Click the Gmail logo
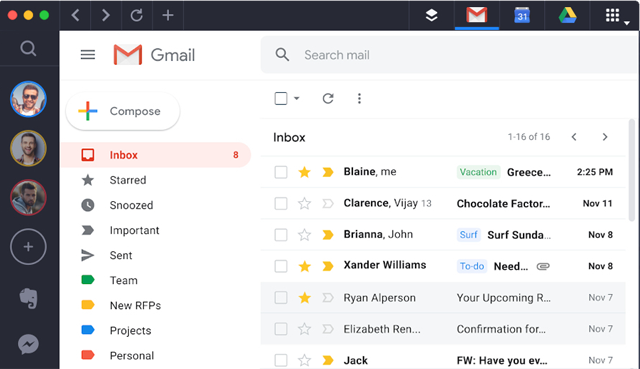640x369 pixels. (x=154, y=55)
